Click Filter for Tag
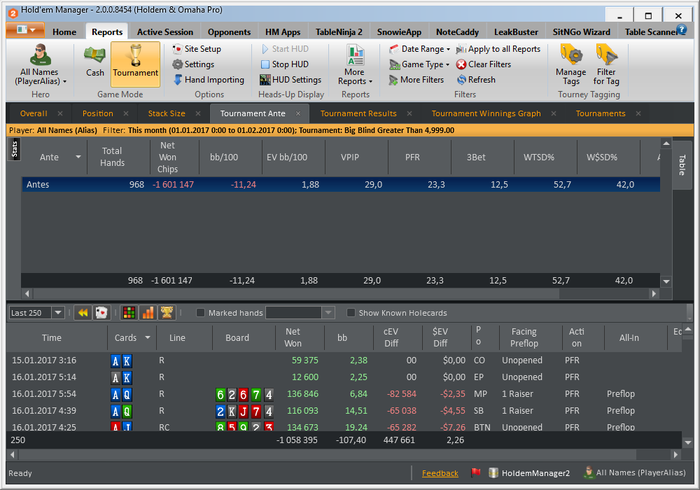Viewport: 700px width, 490px height. coord(606,65)
